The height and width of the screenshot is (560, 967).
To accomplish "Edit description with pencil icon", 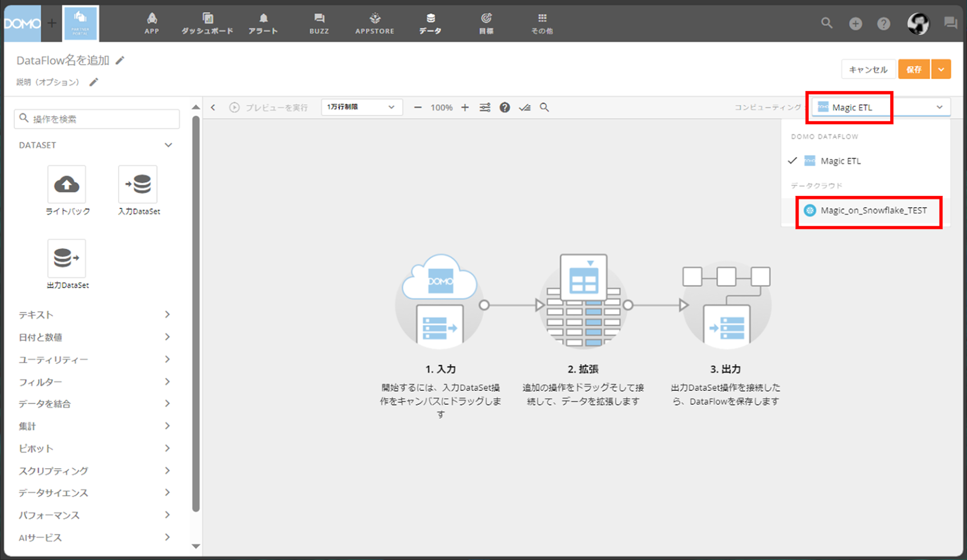I will click(x=94, y=82).
